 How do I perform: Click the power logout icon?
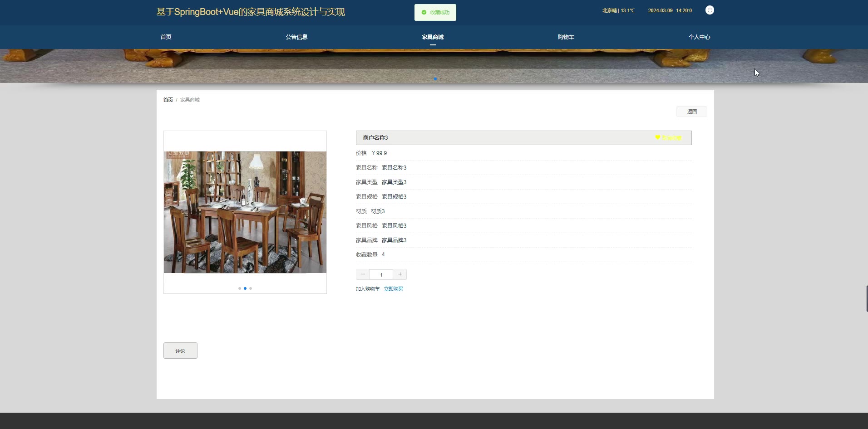710,10
